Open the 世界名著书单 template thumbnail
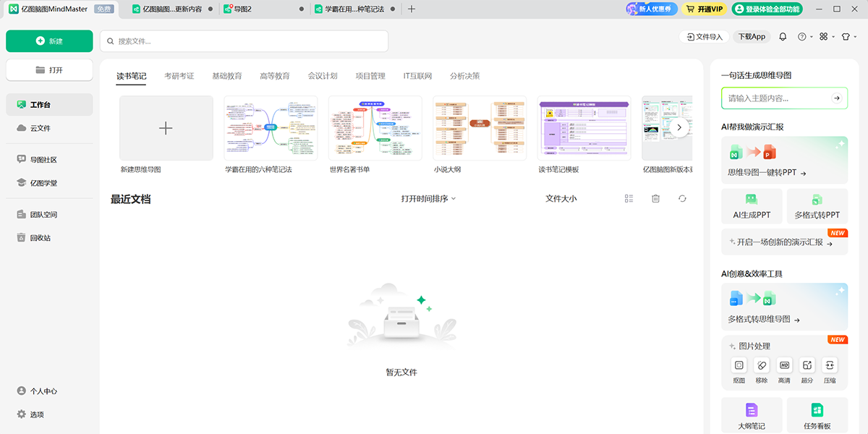 point(375,129)
